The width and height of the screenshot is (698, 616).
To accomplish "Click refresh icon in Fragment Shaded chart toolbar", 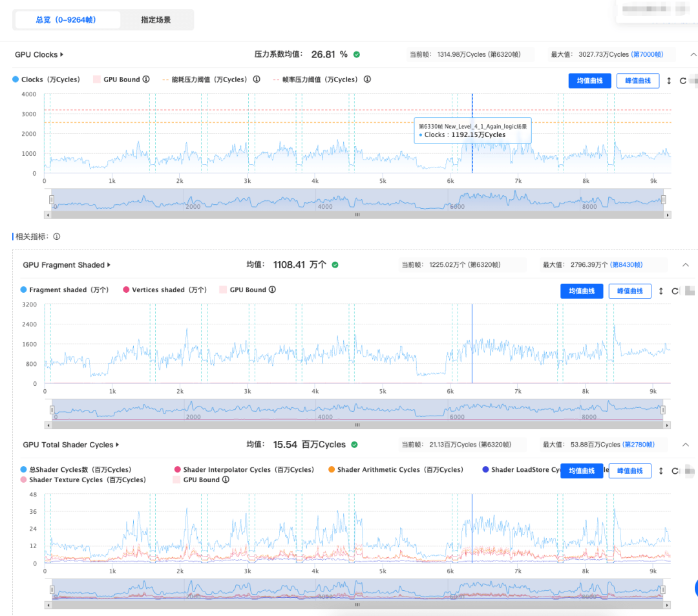I will 675,291.
